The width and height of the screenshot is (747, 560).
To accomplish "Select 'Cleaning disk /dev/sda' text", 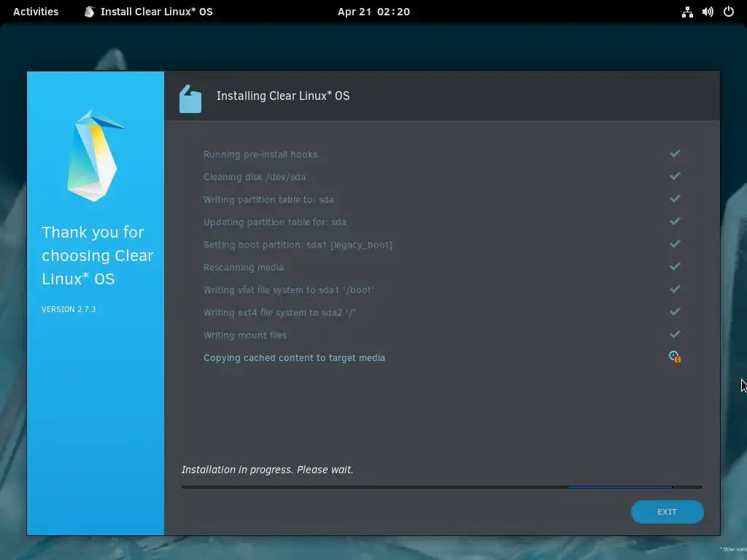I will (255, 177).
